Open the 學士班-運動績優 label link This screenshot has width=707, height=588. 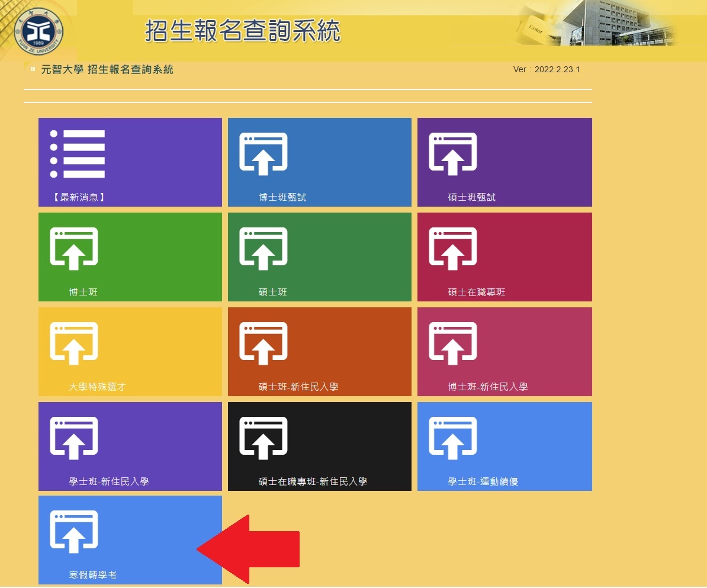[x=483, y=481]
